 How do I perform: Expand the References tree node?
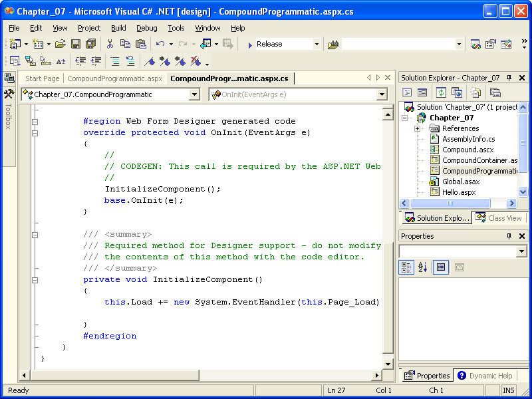click(417, 128)
